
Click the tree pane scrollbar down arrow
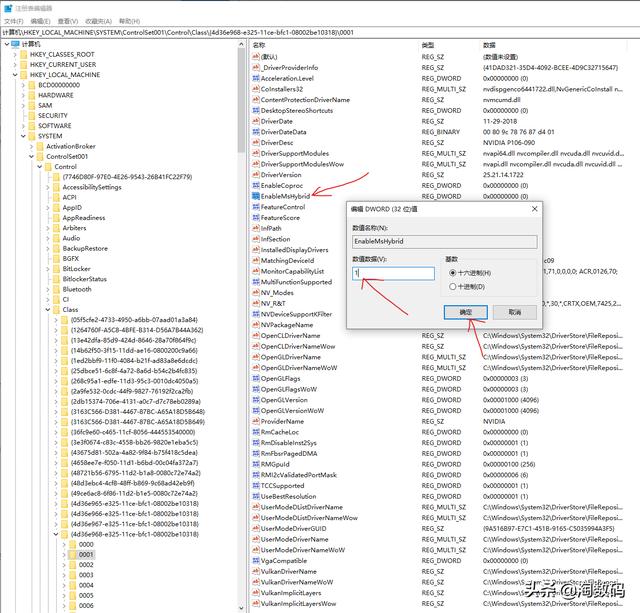coord(241,608)
